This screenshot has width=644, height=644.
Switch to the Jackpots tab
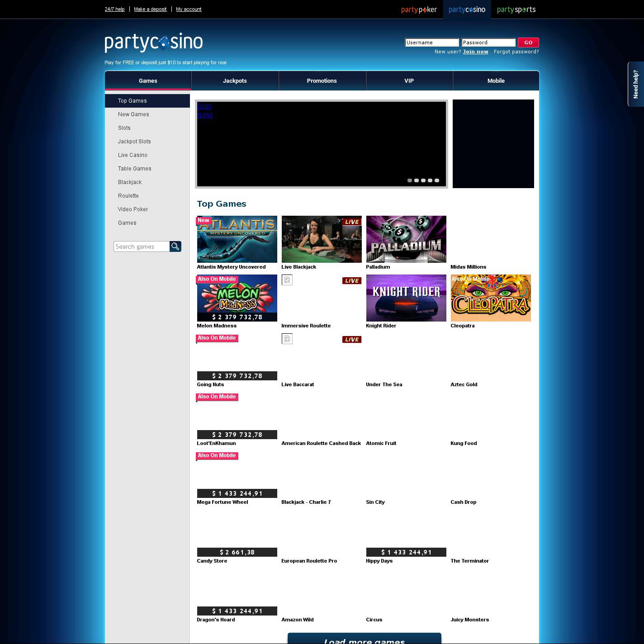point(235,81)
